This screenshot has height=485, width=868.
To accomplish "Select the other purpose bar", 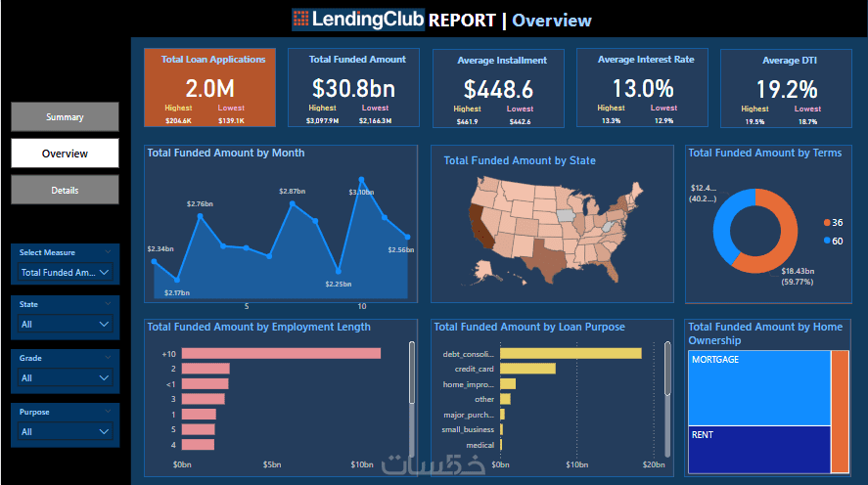I will (505, 399).
